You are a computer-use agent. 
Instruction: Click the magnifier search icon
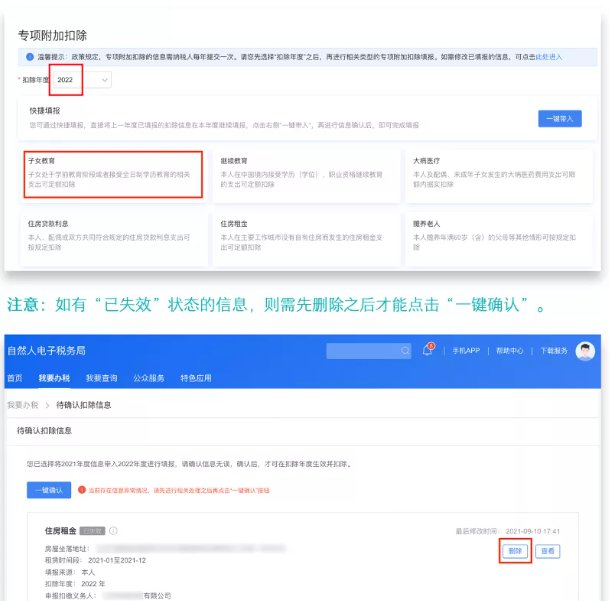pyautogui.click(x=405, y=351)
